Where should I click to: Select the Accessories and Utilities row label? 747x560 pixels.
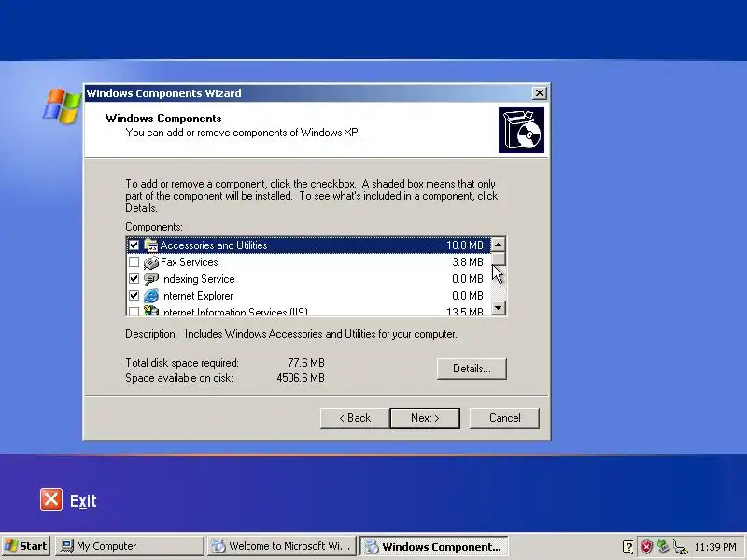[x=214, y=245]
